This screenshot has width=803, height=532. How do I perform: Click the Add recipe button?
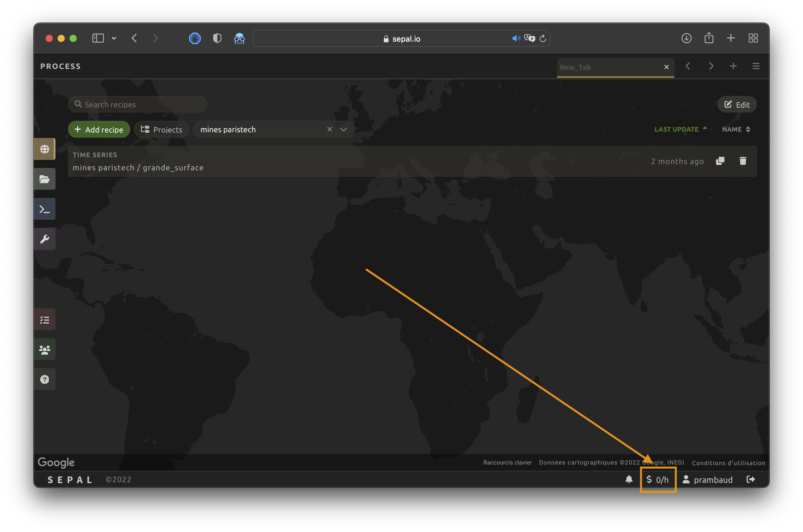(99, 129)
